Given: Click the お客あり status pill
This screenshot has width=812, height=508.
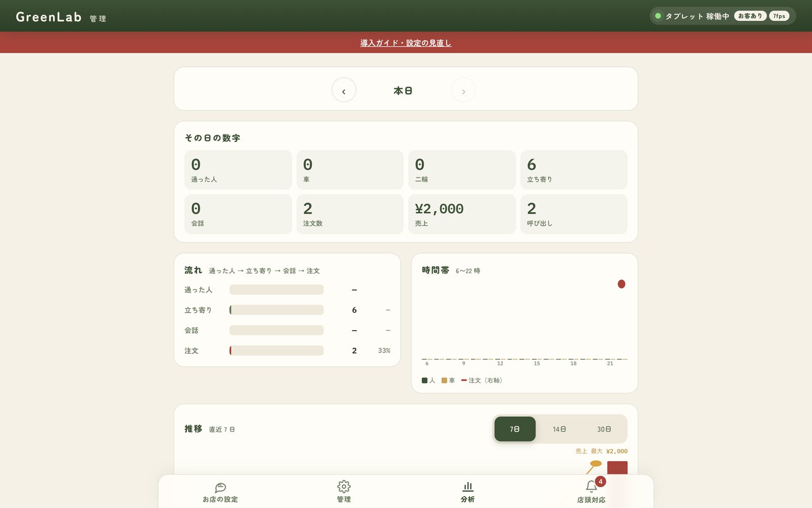Looking at the screenshot, I should [x=750, y=16].
